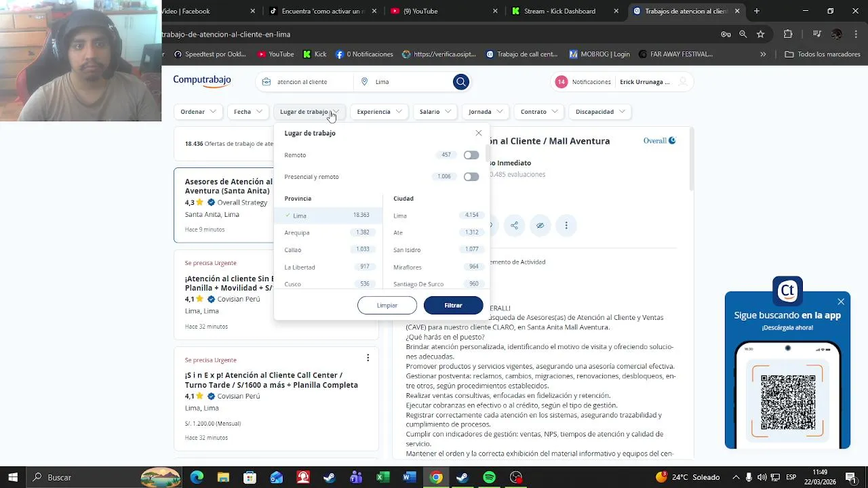868x488 pixels.
Task: Open the three-dot menu in job detail
Action: click(x=566, y=226)
